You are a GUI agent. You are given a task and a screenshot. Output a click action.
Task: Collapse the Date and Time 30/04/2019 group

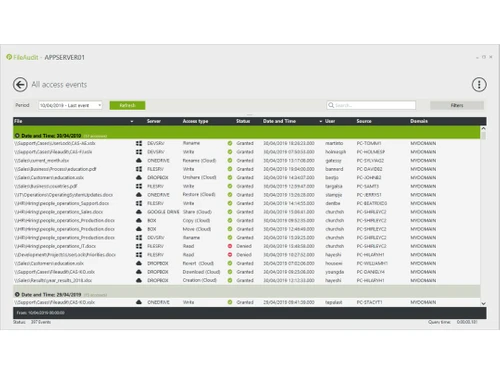17,136
